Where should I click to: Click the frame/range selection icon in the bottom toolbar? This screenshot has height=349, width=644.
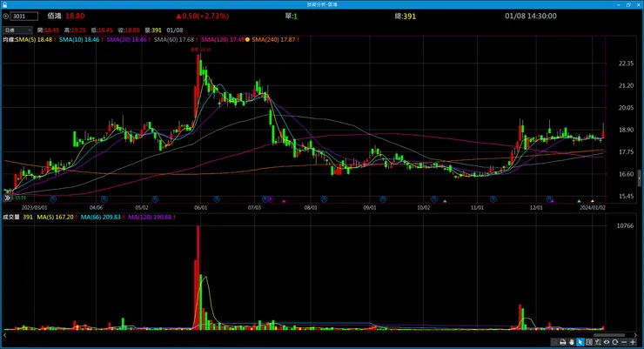click(589, 342)
